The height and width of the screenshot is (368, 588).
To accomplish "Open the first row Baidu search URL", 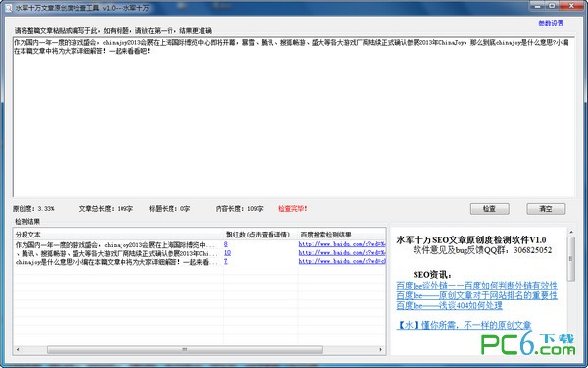I will pyautogui.click(x=342, y=244).
